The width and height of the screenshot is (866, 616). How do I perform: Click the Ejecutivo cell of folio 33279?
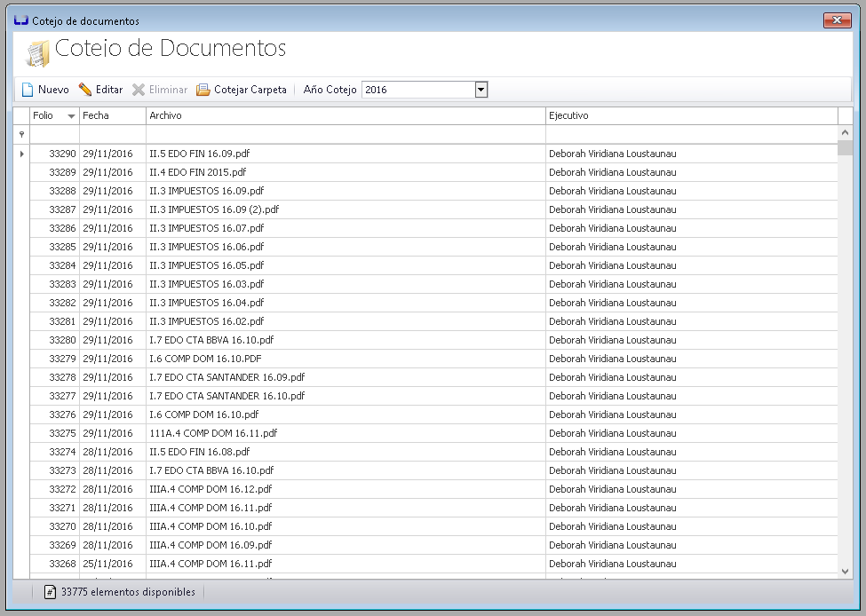[x=692, y=359]
